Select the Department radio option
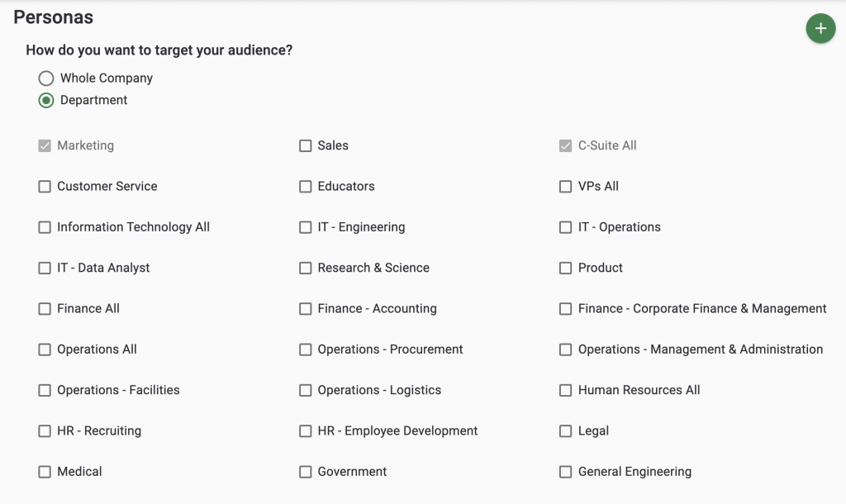The width and height of the screenshot is (846, 504). [46, 100]
